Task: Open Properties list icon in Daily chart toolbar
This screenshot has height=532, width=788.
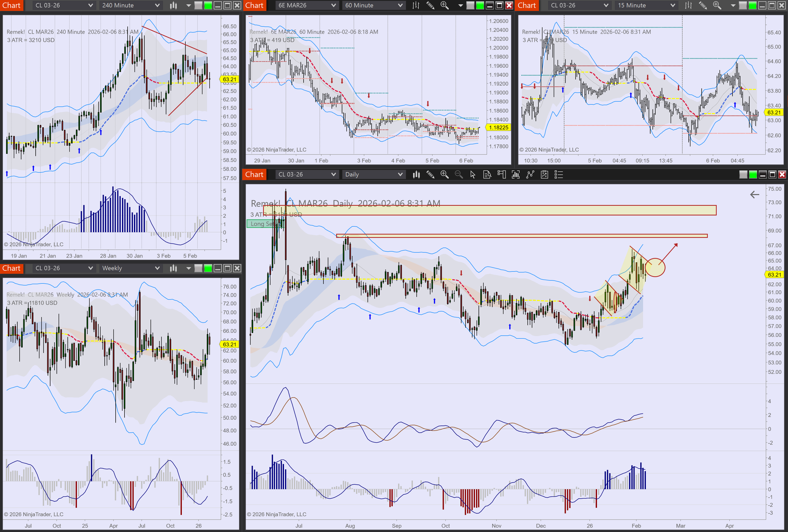Action: click(559, 175)
